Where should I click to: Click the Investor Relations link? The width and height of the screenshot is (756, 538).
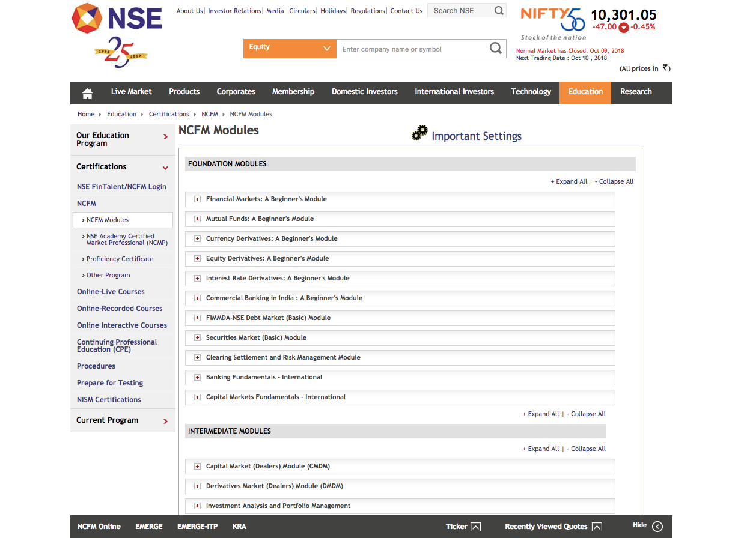pyautogui.click(x=234, y=11)
